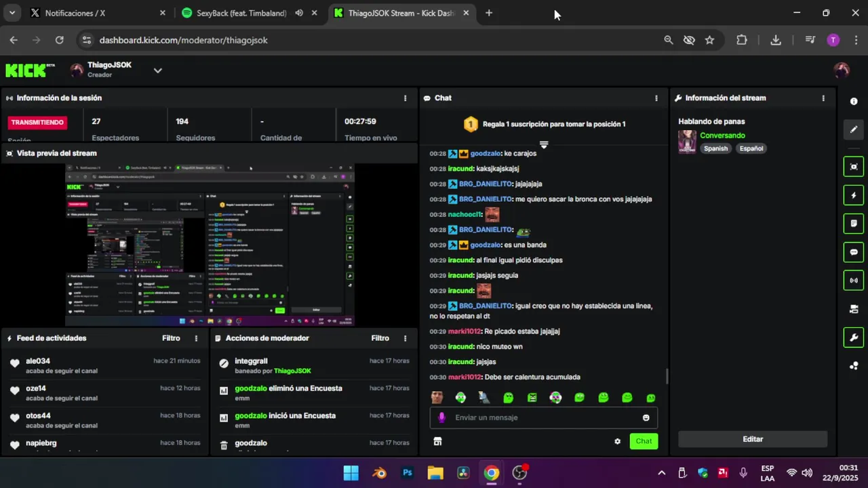The width and height of the screenshot is (868, 488).
Task: Open Chrome extensions puzzle icon
Action: coord(742,40)
